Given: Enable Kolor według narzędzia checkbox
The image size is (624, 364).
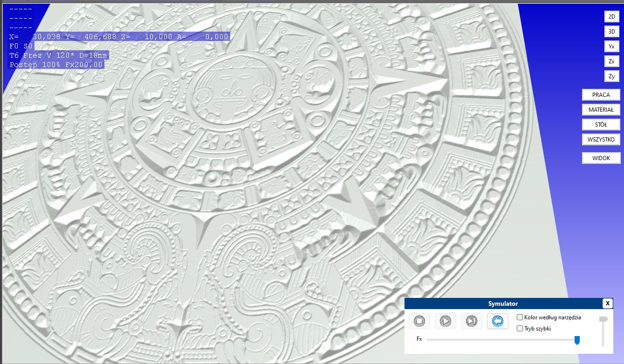Looking at the screenshot, I should pos(520,317).
